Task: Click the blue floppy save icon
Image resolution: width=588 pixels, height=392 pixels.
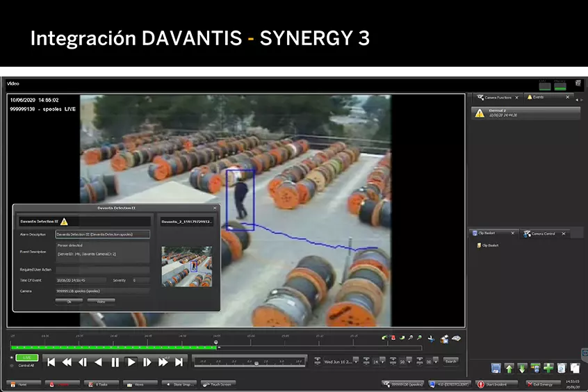Action: (496, 368)
